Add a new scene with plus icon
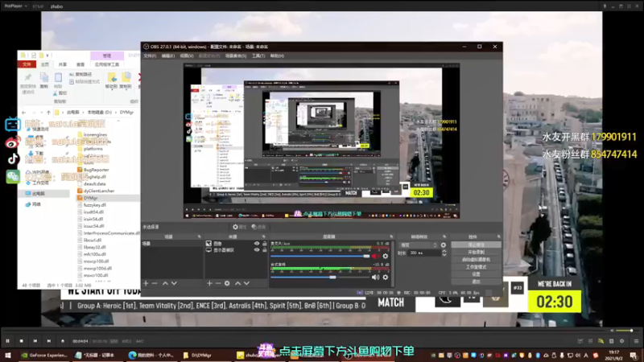This screenshot has height=362, width=644. [x=146, y=283]
